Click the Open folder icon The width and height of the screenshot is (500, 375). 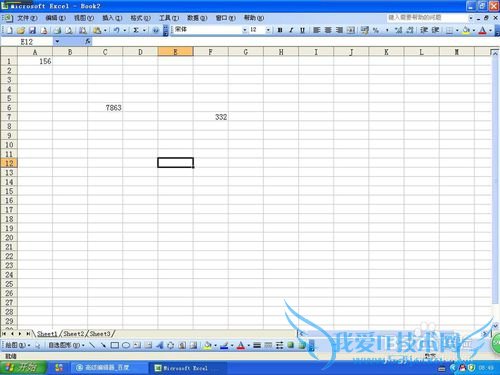21,30
